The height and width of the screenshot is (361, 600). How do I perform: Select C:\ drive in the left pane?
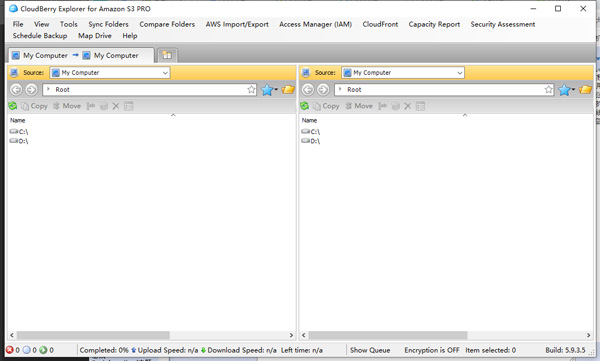pos(19,132)
